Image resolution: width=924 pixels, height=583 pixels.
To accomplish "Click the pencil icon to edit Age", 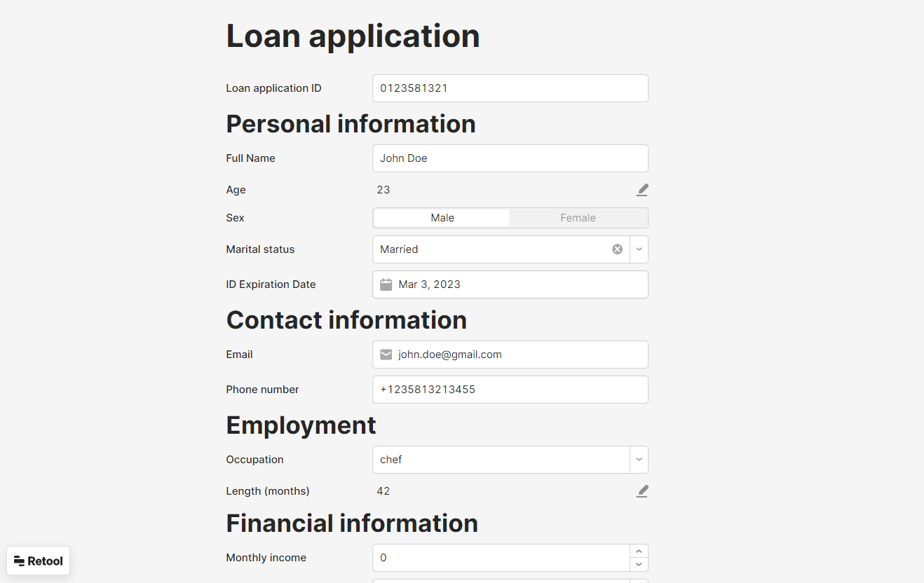I will click(x=642, y=189).
